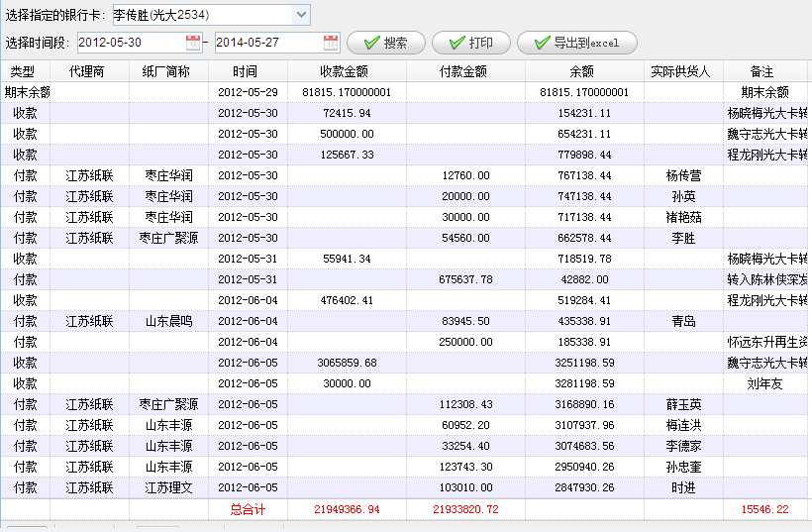Click the 付款金额 column header
The width and height of the screenshot is (812, 532).
point(464,71)
